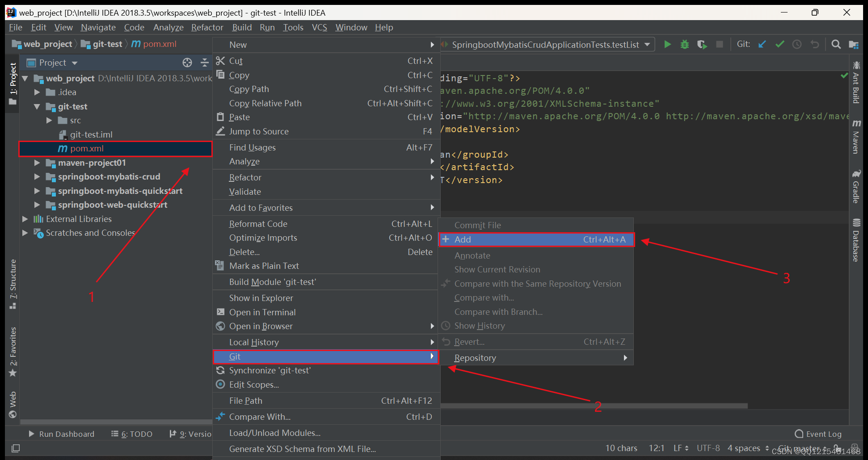Click editor horizontal scrollbar
The width and height of the screenshot is (868, 460).
594,406
